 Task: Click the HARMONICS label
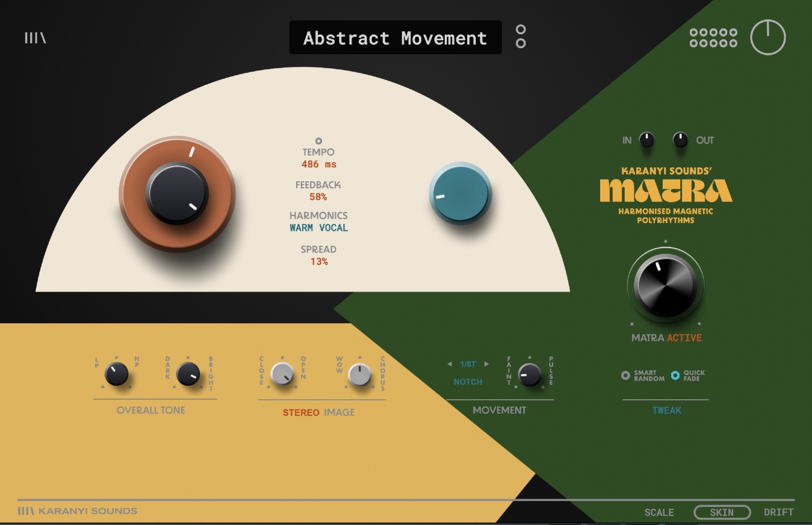pyautogui.click(x=318, y=216)
